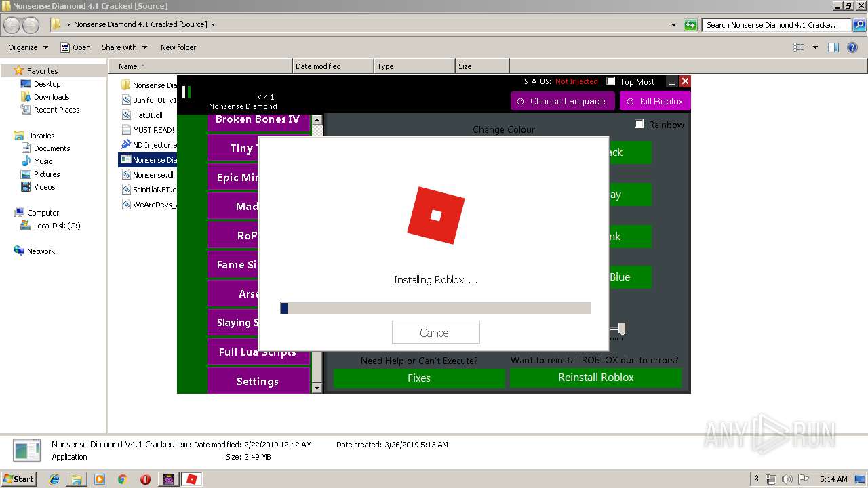Adjust the slider handle in colour panel
868x488 pixels.
coord(621,329)
